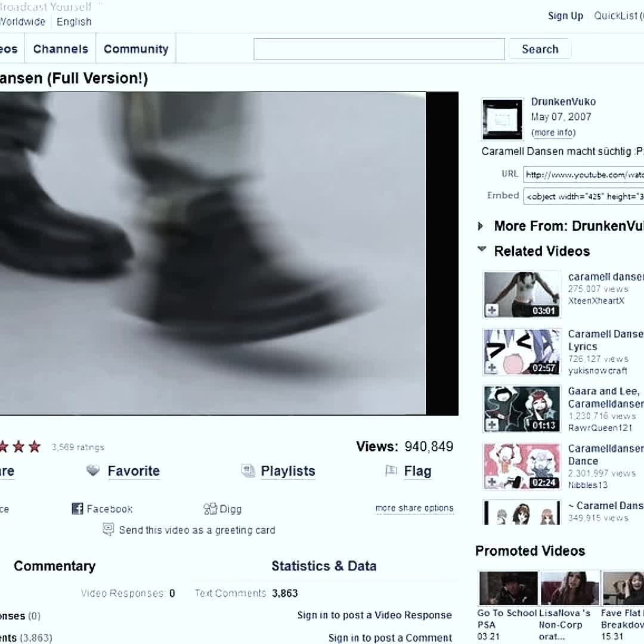Share the video on Facebook link
The height and width of the screenshot is (644, 644).
pyautogui.click(x=110, y=509)
